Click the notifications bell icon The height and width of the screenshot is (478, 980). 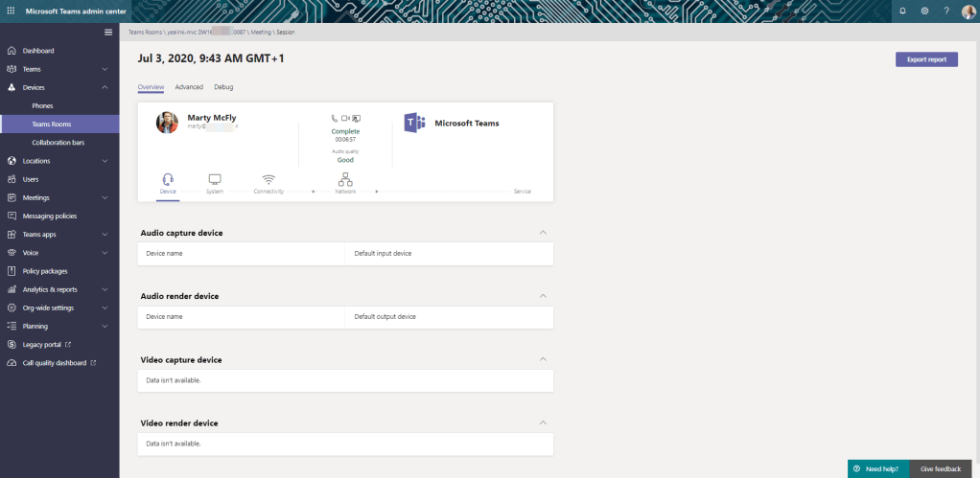[902, 11]
